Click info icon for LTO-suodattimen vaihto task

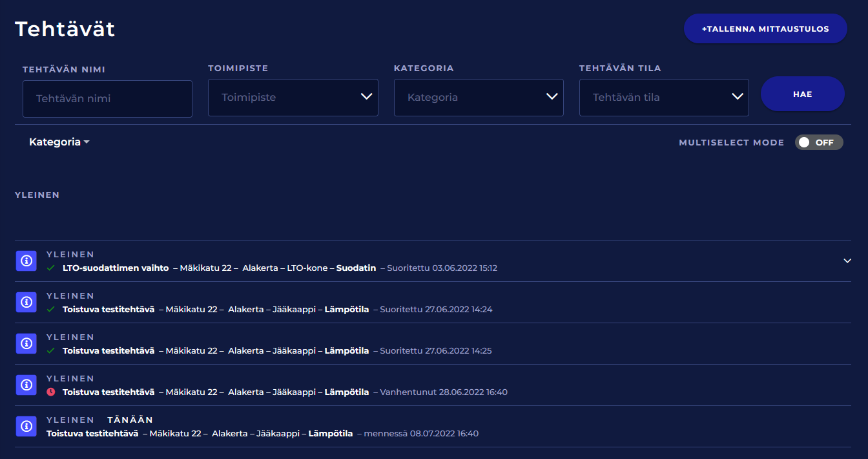[x=26, y=261]
